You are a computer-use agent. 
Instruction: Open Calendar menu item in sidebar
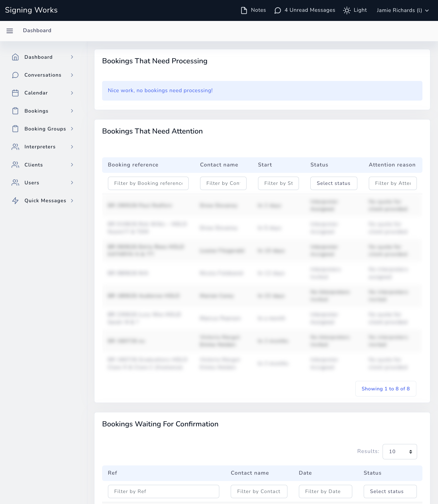click(x=43, y=93)
